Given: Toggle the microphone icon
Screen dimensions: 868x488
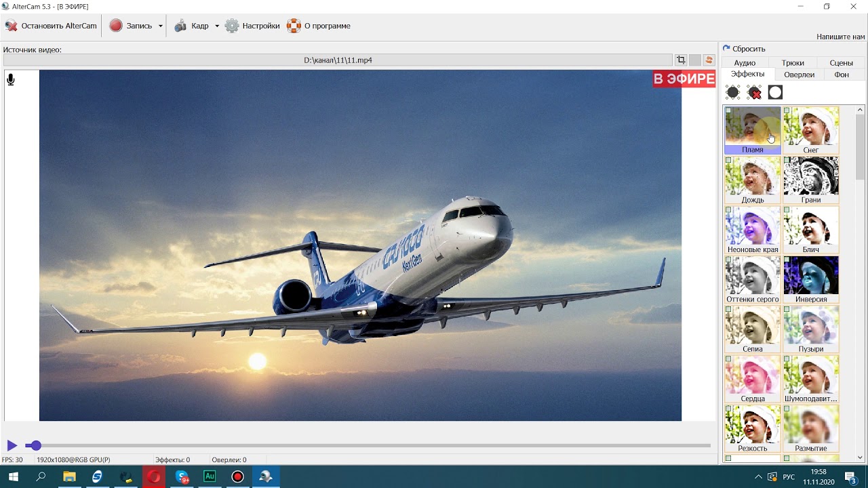Looking at the screenshot, I should [x=11, y=80].
